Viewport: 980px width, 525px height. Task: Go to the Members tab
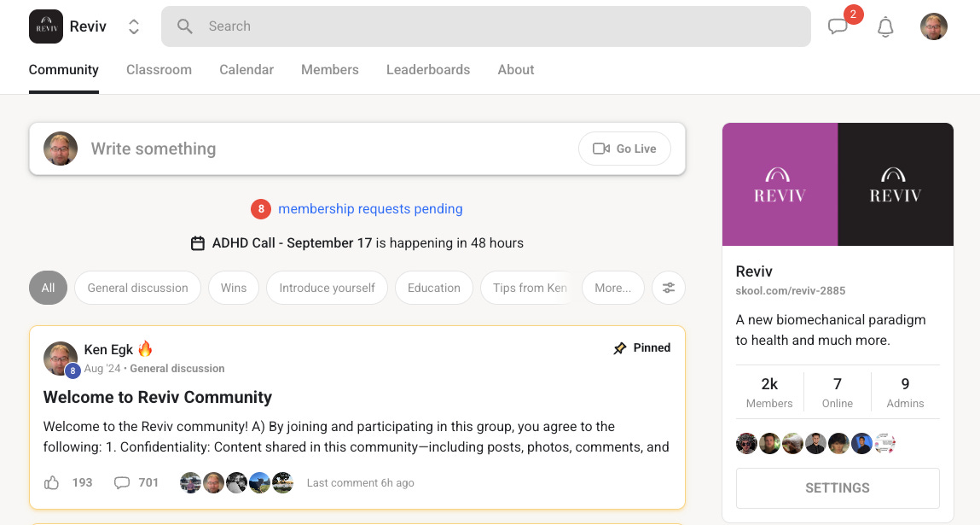point(330,69)
